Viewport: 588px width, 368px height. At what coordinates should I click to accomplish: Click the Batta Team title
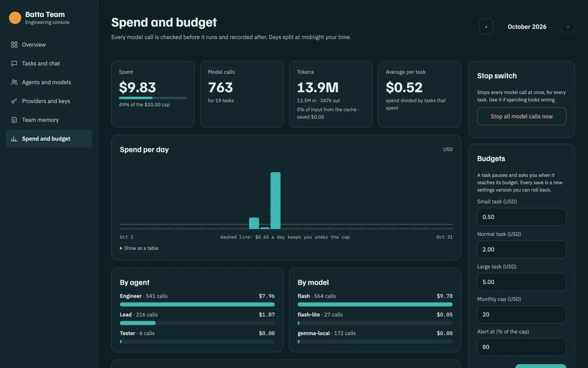[45, 14]
